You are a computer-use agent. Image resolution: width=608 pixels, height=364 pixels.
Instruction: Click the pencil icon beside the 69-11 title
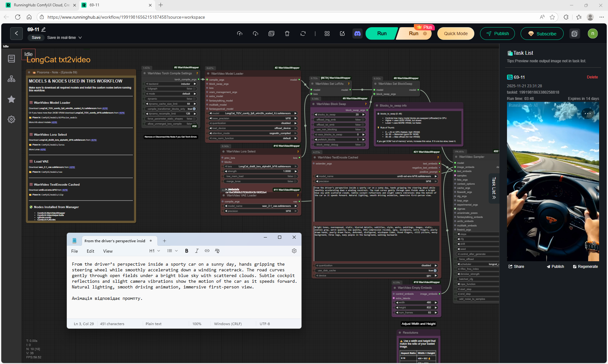44,29
